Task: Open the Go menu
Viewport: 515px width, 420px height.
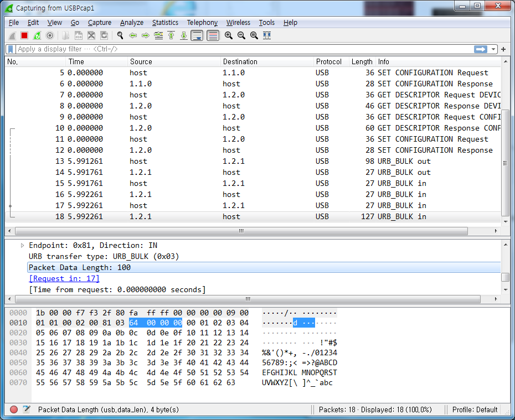Action: (x=75, y=23)
